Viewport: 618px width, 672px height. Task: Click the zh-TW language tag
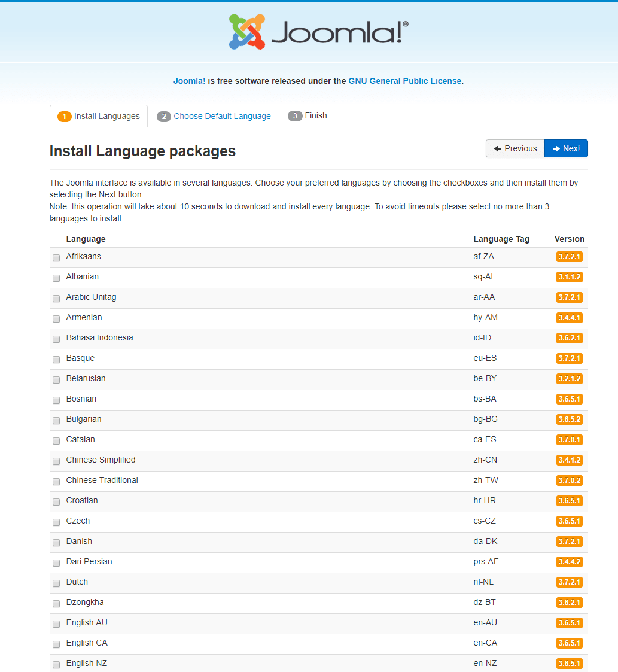pos(486,480)
